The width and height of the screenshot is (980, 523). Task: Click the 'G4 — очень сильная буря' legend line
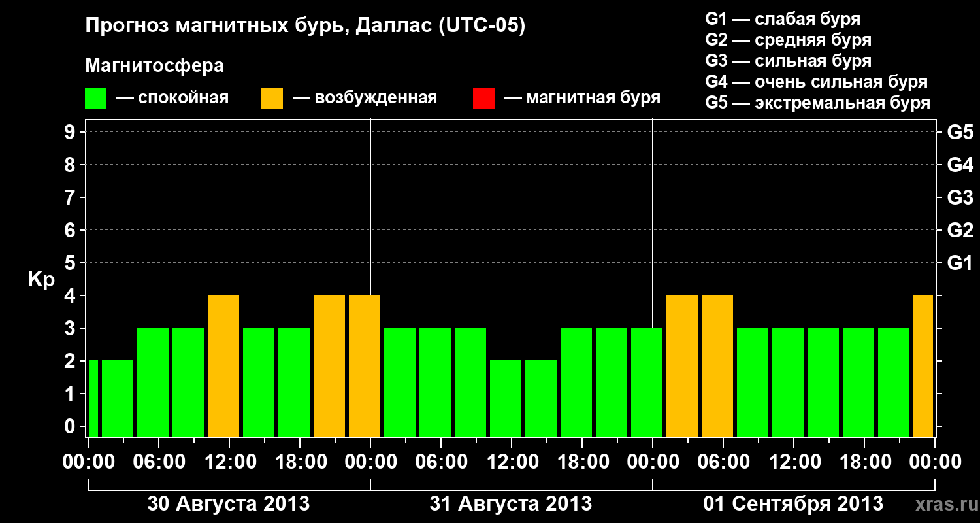pyautogui.click(x=817, y=82)
